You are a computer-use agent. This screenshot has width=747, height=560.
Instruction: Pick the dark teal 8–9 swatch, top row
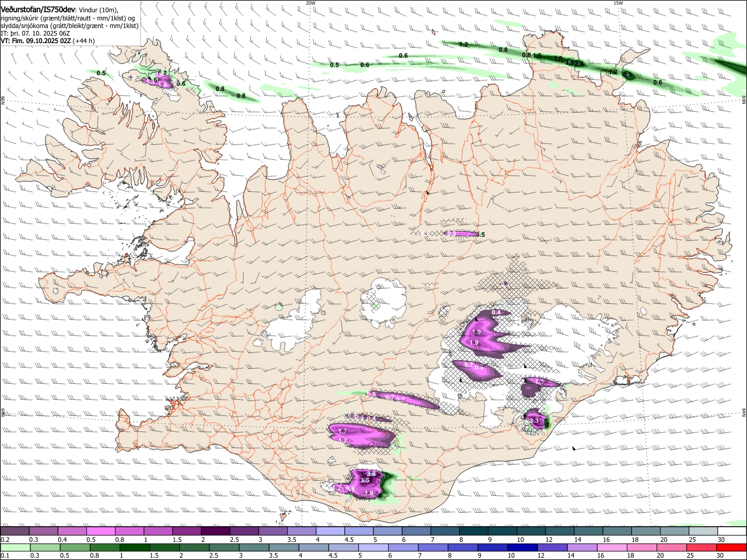(x=474, y=531)
